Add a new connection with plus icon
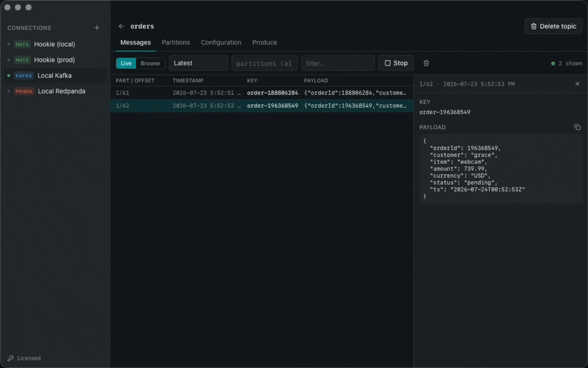The width and height of the screenshot is (588, 368). tap(97, 28)
